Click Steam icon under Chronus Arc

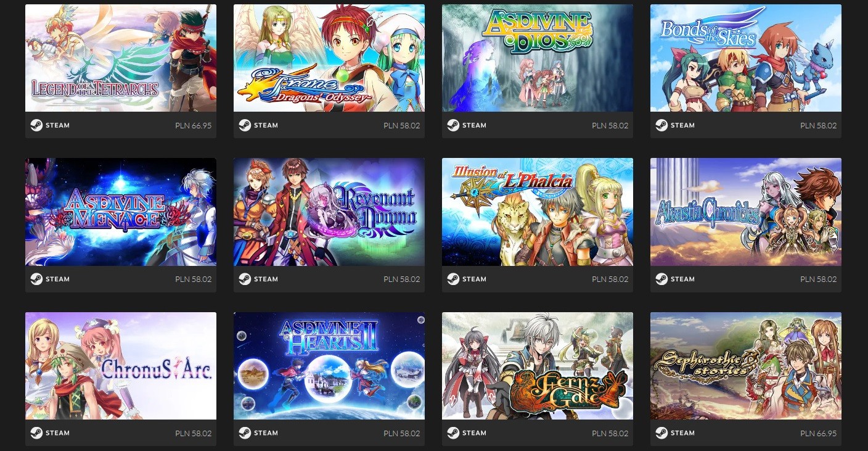tap(36, 432)
